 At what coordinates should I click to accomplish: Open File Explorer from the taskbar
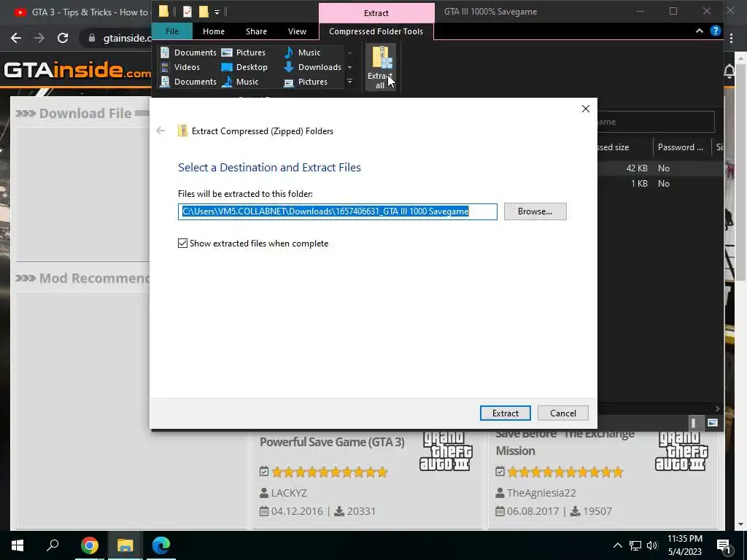coord(125,545)
